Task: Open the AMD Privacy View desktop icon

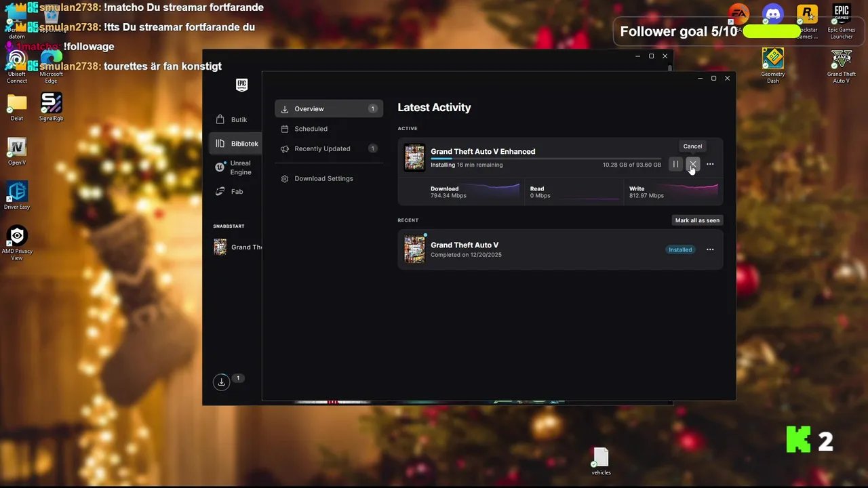Action: (17, 243)
